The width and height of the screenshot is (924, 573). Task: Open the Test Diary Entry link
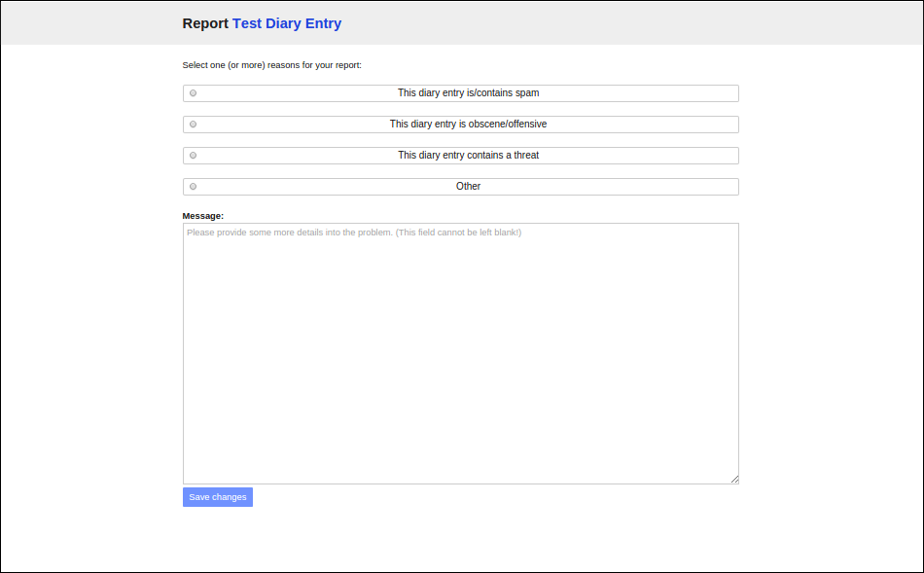pyautogui.click(x=286, y=23)
